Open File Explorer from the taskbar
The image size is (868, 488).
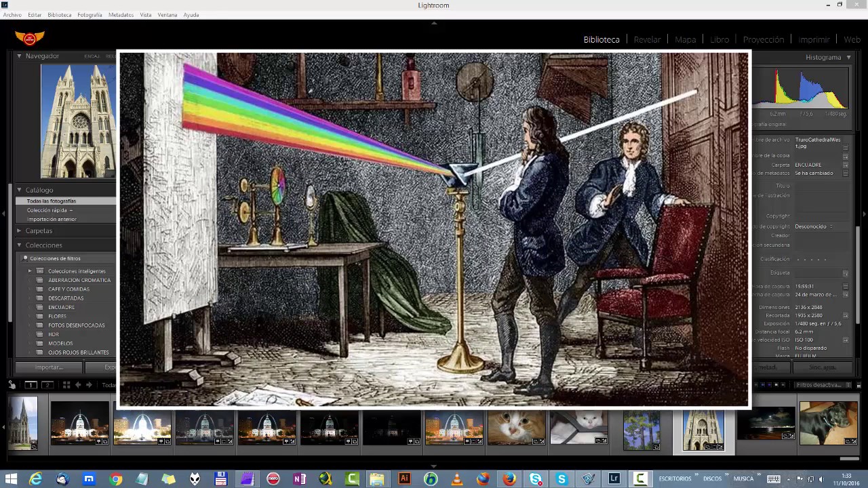(377, 479)
